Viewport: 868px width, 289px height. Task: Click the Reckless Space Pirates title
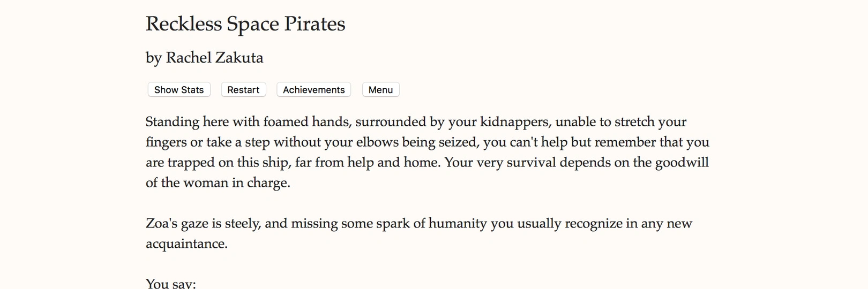245,24
